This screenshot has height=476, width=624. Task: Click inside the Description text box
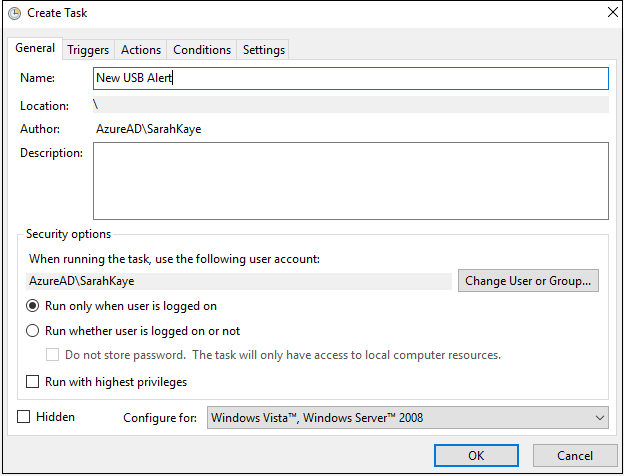[351, 181]
